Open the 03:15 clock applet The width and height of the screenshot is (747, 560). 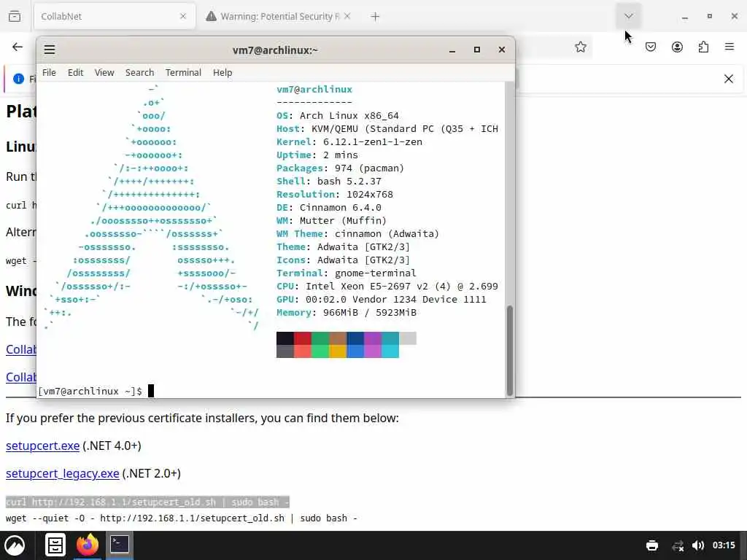point(724,545)
